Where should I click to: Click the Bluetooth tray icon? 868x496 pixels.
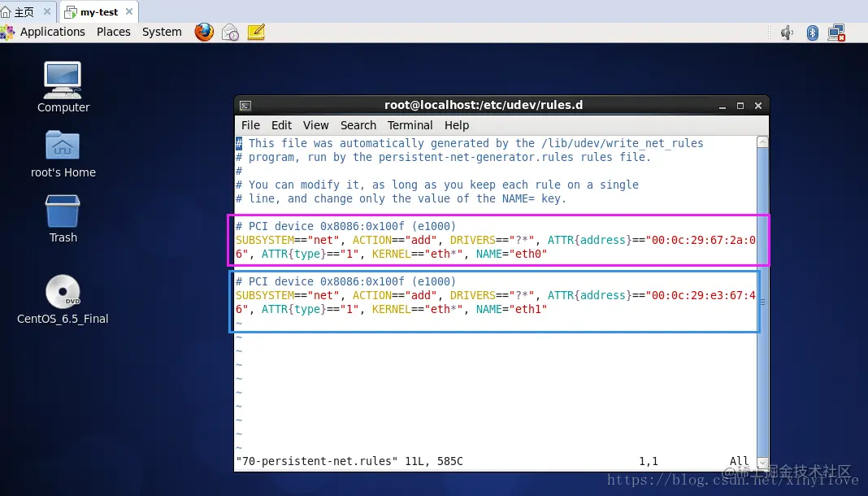click(x=812, y=33)
